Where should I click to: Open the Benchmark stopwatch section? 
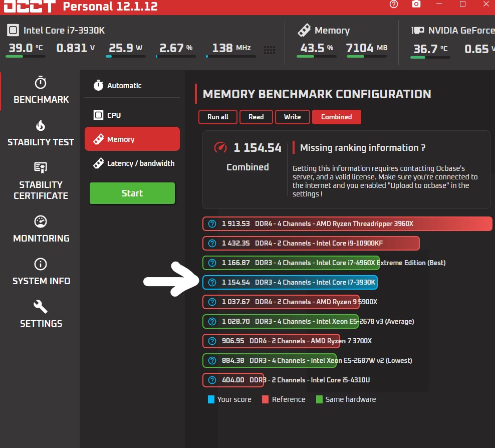coord(41,90)
